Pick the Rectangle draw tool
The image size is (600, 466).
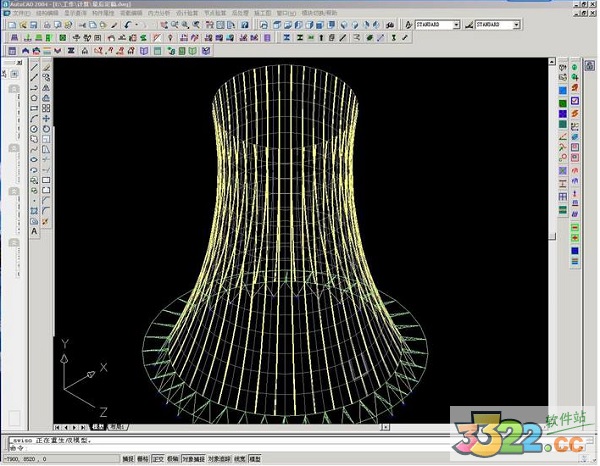tap(34, 108)
